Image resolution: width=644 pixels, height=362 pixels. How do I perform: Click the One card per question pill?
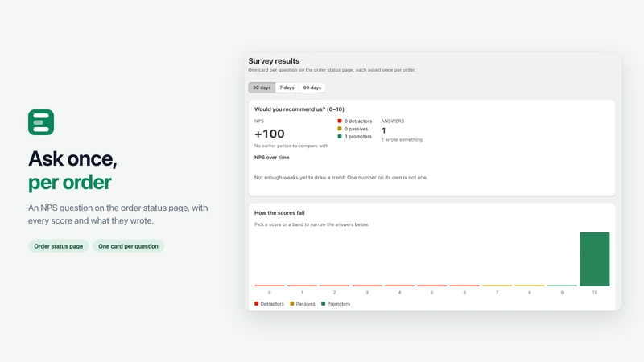[128, 246]
